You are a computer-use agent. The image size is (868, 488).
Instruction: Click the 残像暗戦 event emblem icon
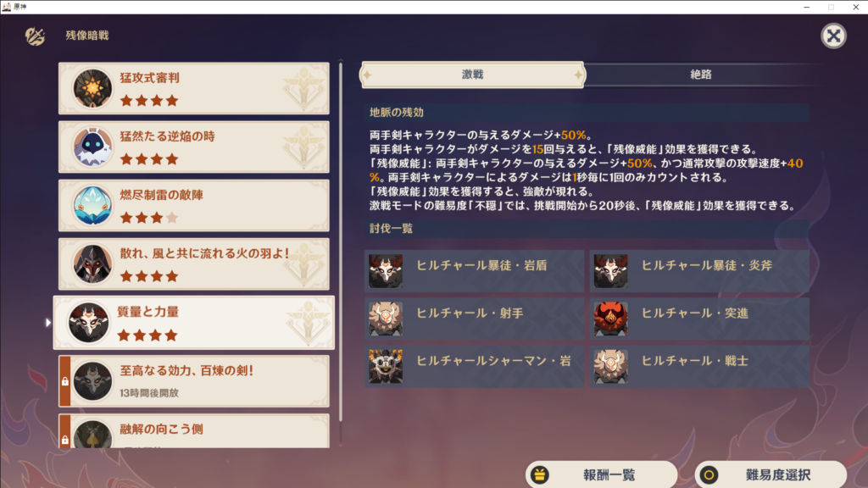click(x=35, y=36)
